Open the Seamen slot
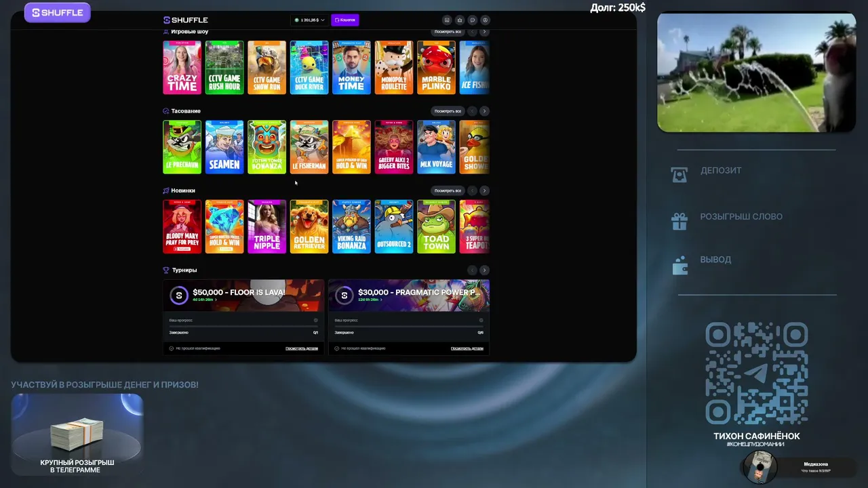868x488 pixels. tap(224, 147)
